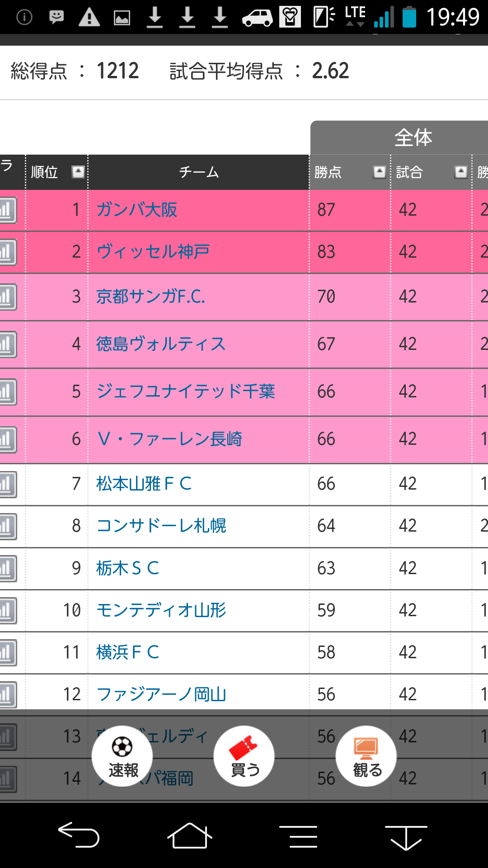Open コンサドーレ札幌 team link
Image resolution: width=488 pixels, height=868 pixels.
pos(161,526)
